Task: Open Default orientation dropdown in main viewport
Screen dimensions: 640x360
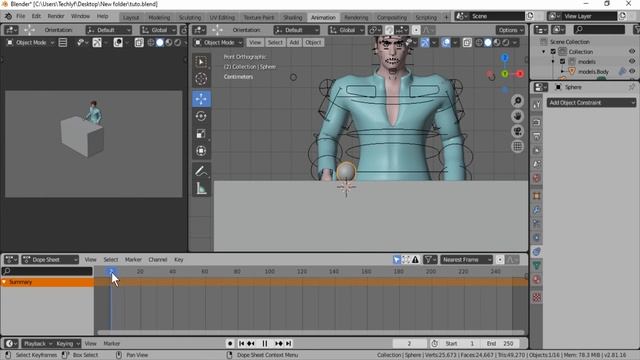Action: click(297, 30)
